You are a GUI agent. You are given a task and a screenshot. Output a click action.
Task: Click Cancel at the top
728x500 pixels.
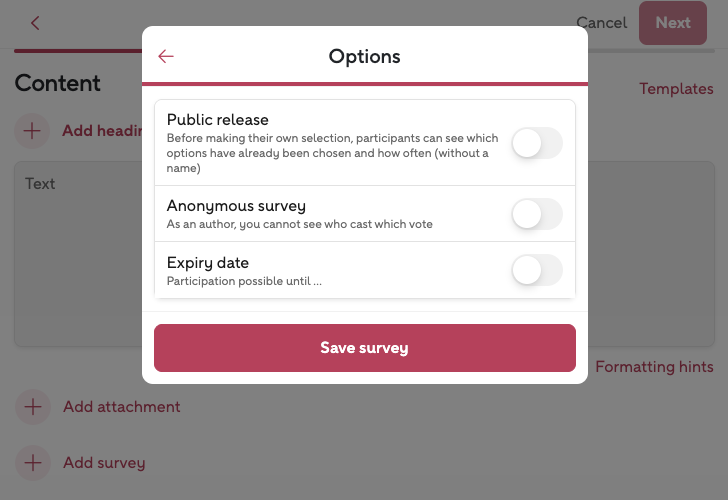[601, 23]
